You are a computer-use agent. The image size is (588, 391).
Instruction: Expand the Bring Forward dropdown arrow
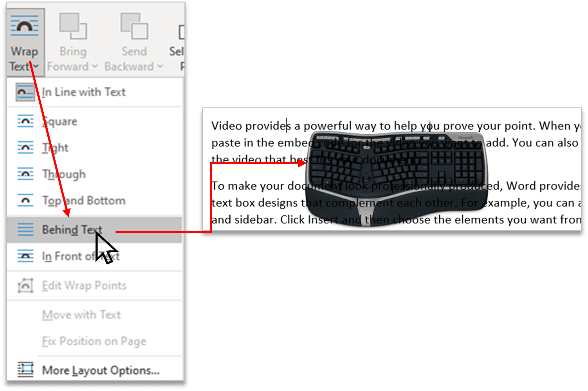tap(94, 66)
